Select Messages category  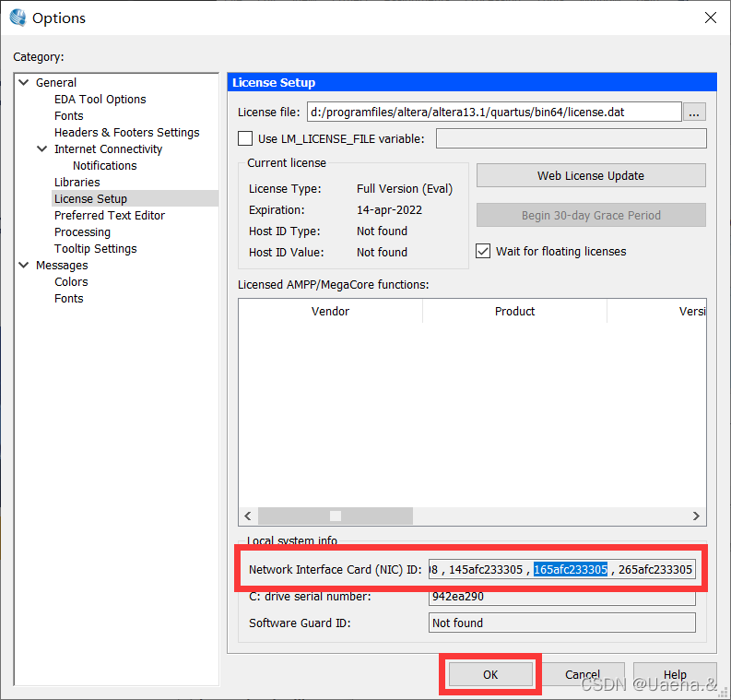coord(62,266)
